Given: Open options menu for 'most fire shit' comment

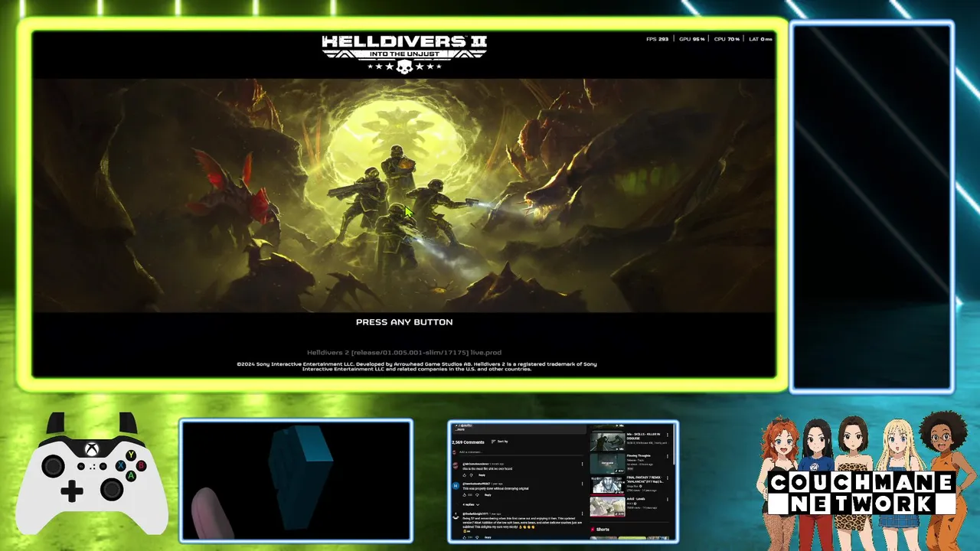Looking at the screenshot, I should pos(582,464).
